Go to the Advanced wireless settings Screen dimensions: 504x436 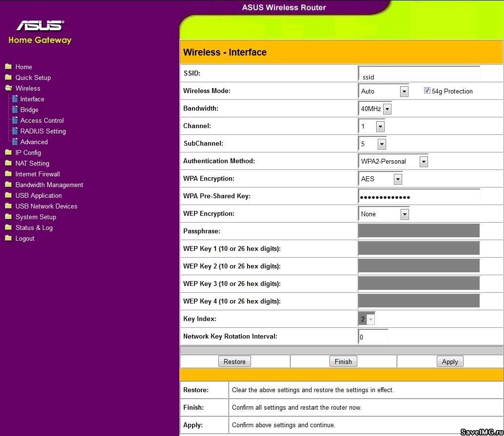coord(34,142)
